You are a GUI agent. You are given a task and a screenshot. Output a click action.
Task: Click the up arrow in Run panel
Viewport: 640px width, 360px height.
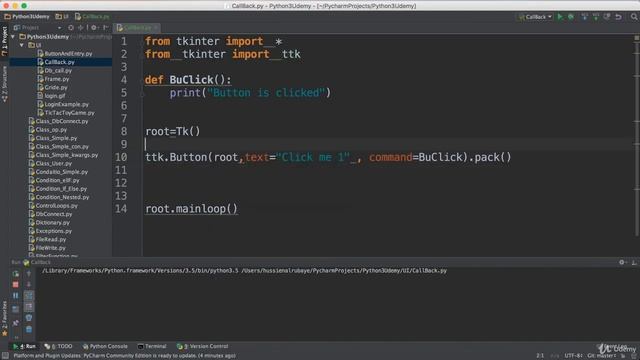pos(29,274)
